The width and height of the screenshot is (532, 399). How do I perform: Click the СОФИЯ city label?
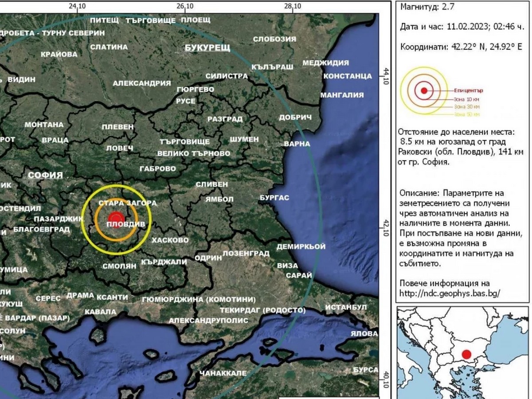pos(45,175)
